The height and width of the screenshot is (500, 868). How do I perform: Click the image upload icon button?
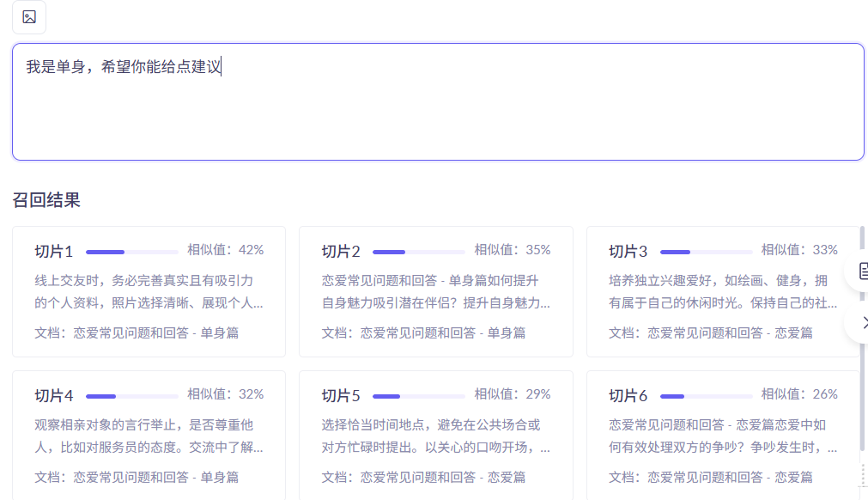(x=29, y=17)
